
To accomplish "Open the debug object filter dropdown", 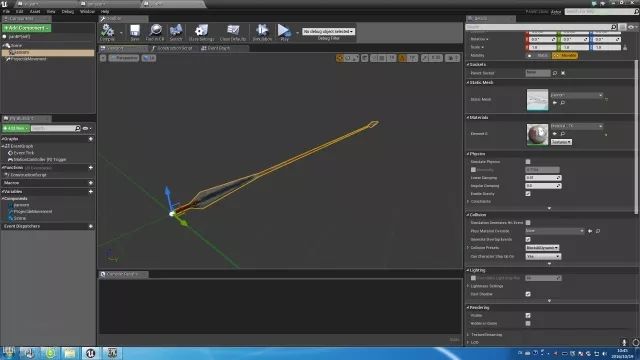I will pos(328,31).
